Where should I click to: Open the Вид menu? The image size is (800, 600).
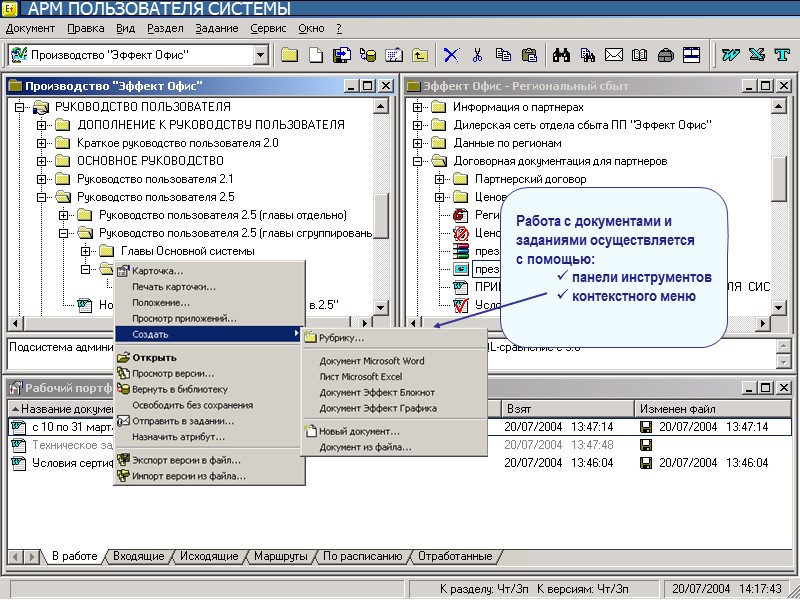[x=126, y=29]
